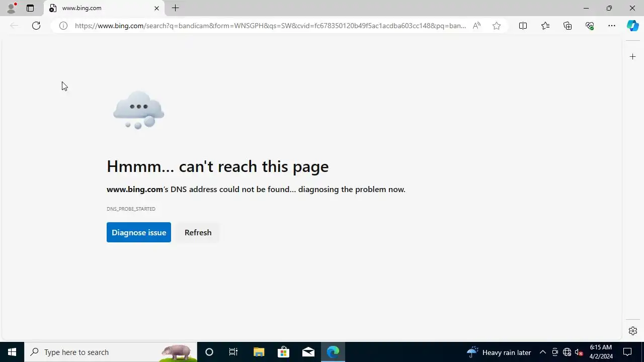Open the Mail app on the taskbar

click(x=308, y=352)
